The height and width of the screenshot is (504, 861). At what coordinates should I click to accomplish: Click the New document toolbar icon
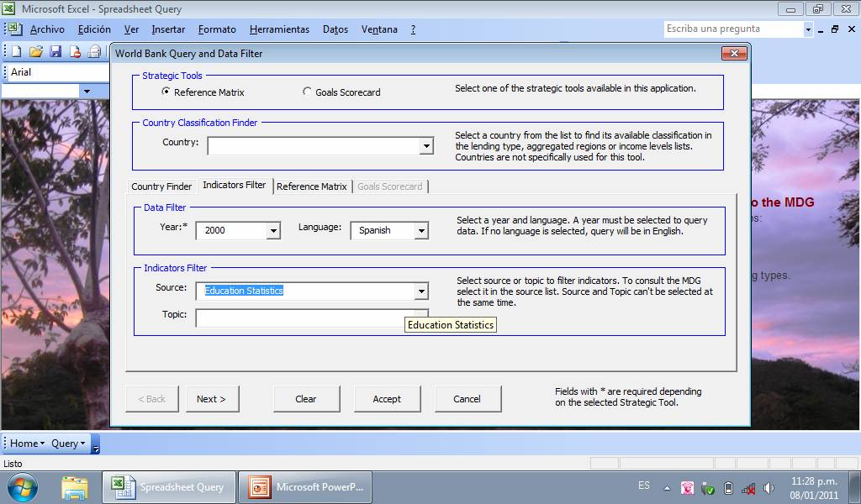point(17,51)
